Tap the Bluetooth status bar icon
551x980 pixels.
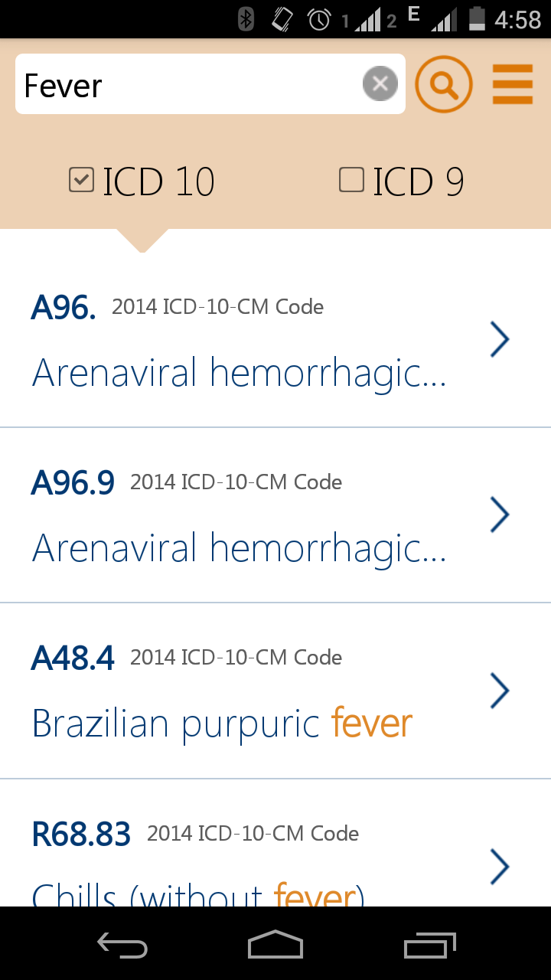pyautogui.click(x=245, y=19)
